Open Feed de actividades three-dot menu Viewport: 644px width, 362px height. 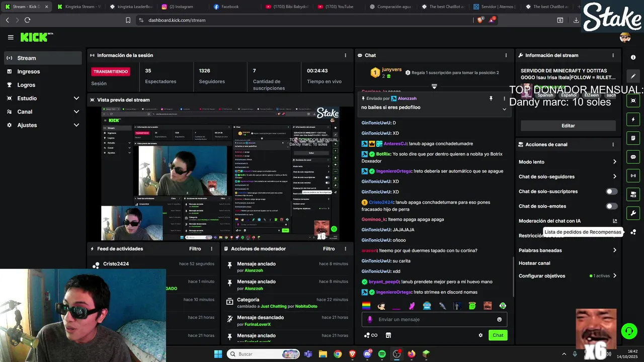click(211, 249)
